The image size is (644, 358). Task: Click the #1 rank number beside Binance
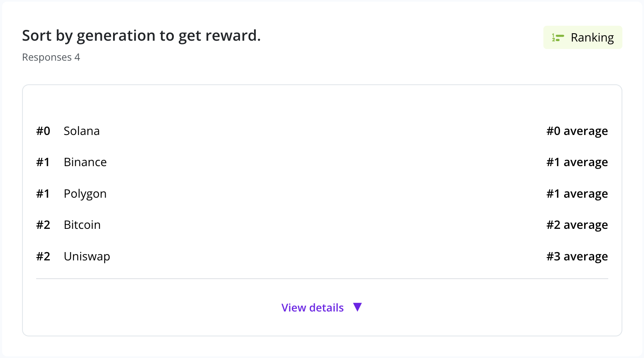click(43, 162)
